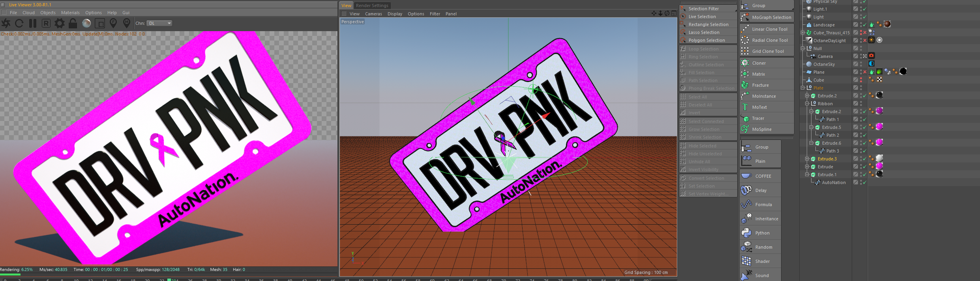The height and width of the screenshot is (281, 980).
Task: Add a Formula effector
Action: 760,205
